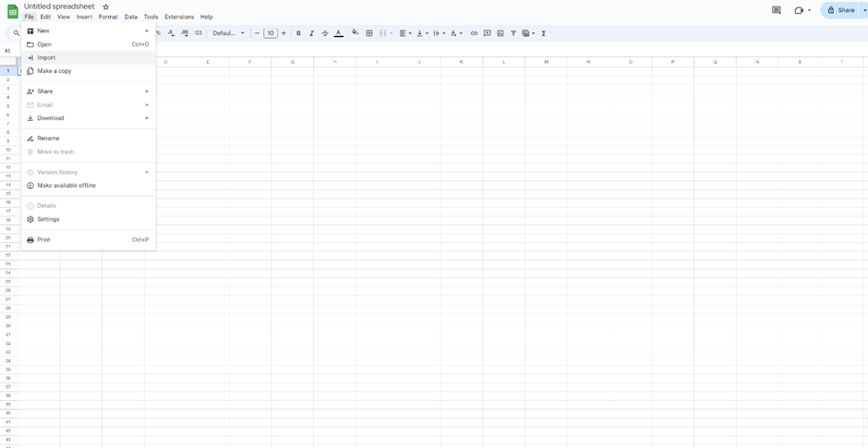Select row 30 header
868x448 pixels.
click(x=8, y=326)
